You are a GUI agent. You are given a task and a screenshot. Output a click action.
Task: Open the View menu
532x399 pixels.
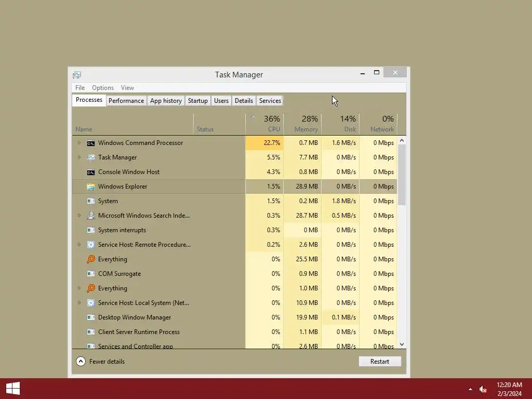(128, 87)
